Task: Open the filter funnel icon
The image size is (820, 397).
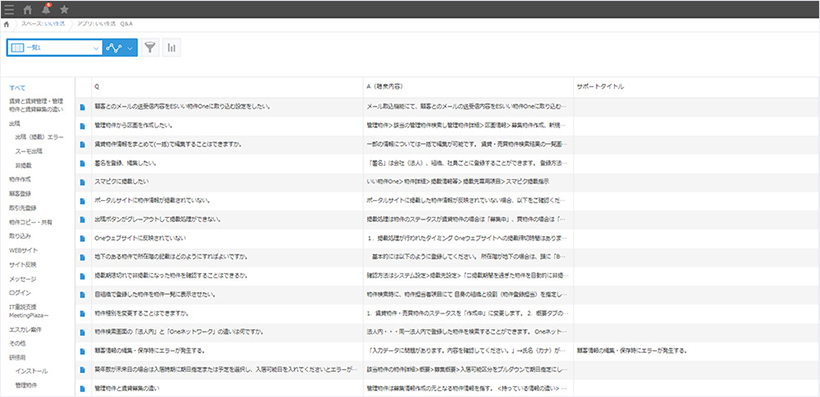Action: click(150, 48)
